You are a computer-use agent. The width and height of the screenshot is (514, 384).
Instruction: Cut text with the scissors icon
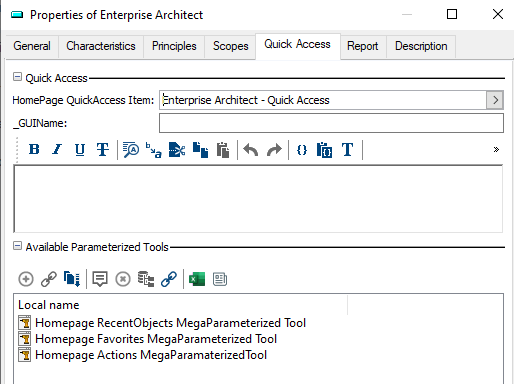[x=177, y=150]
